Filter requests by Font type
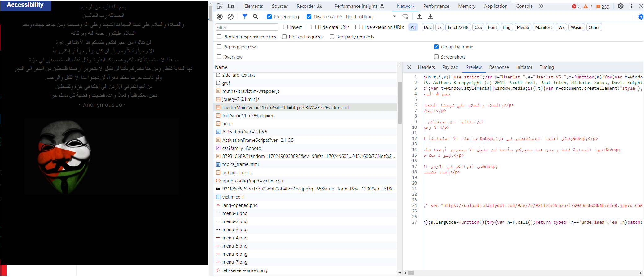 [493, 27]
